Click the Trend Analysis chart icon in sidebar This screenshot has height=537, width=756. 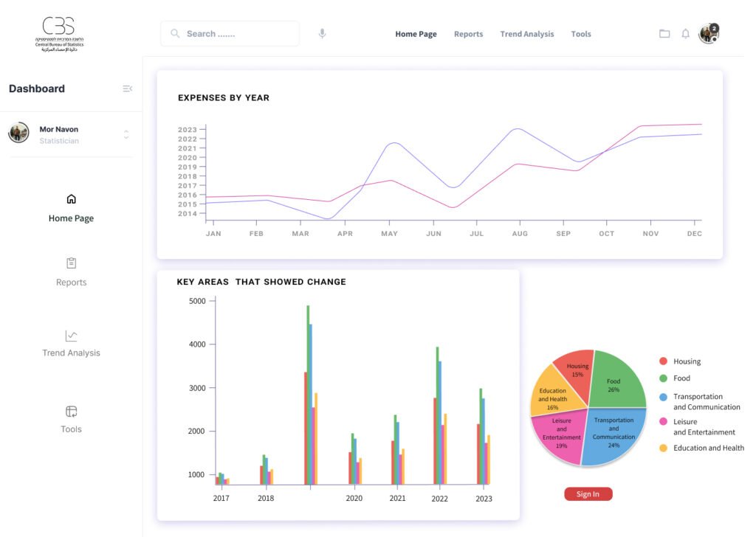point(71,336)
